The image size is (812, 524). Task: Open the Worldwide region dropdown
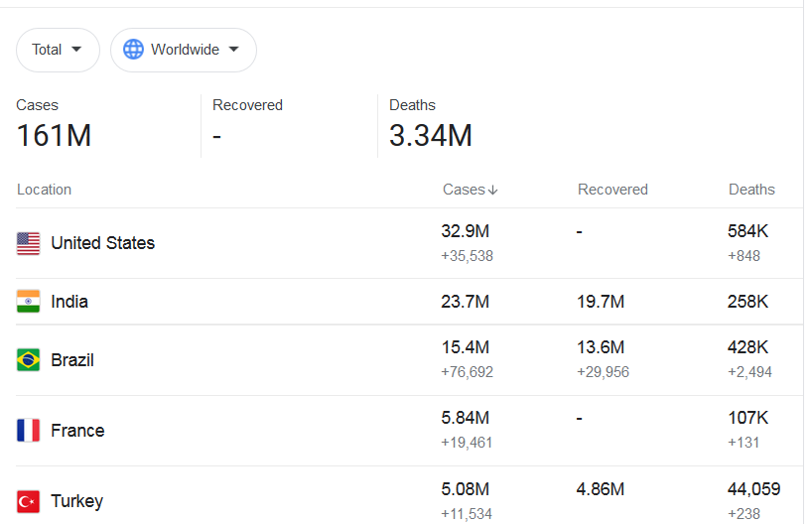[x=184, y=50]
